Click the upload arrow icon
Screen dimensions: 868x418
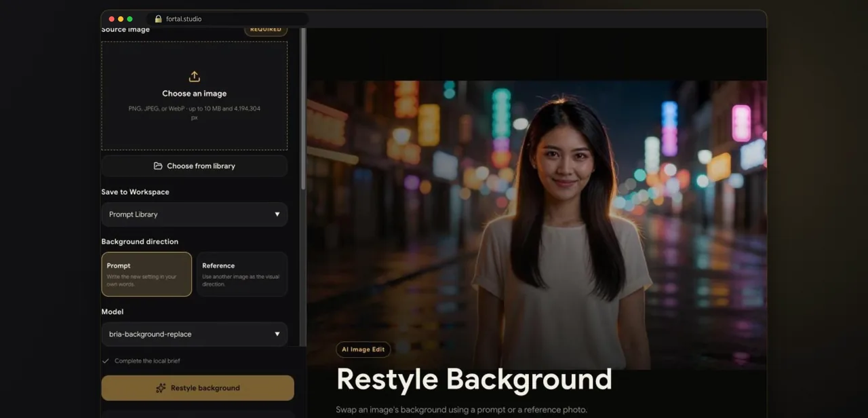click(194, 77)
